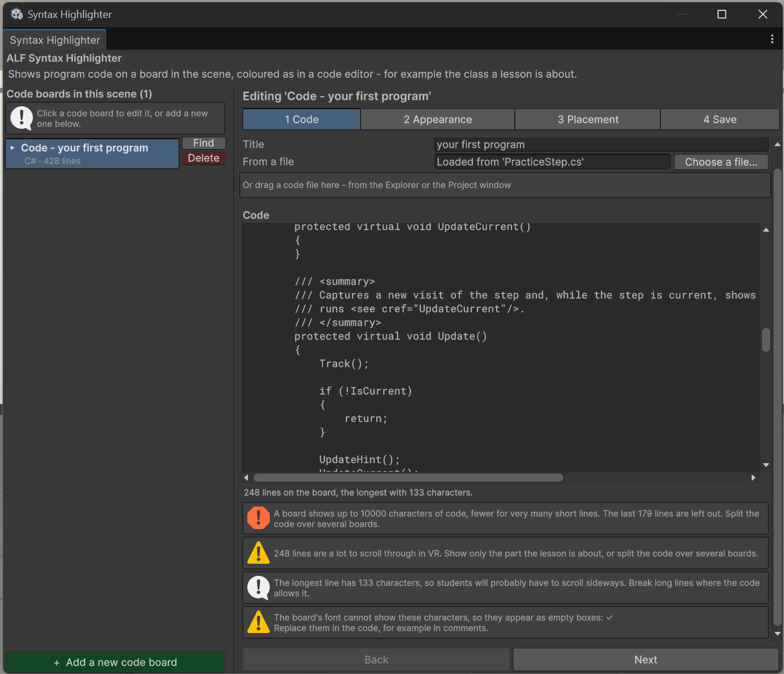Viewport: 784px width, 674px height.
Task: Click the warning icon for the empty-boxes font message
Action: coord(258,622)
